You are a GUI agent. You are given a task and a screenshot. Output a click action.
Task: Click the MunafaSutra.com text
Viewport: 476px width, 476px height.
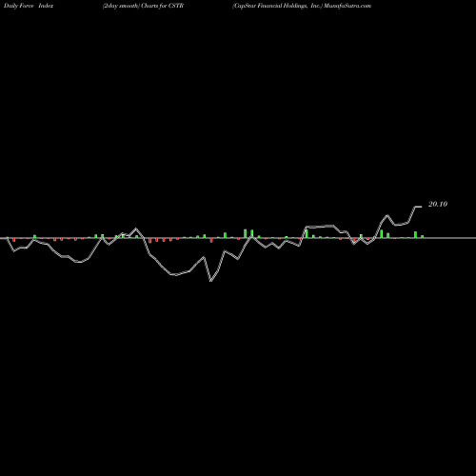point(347,6)
